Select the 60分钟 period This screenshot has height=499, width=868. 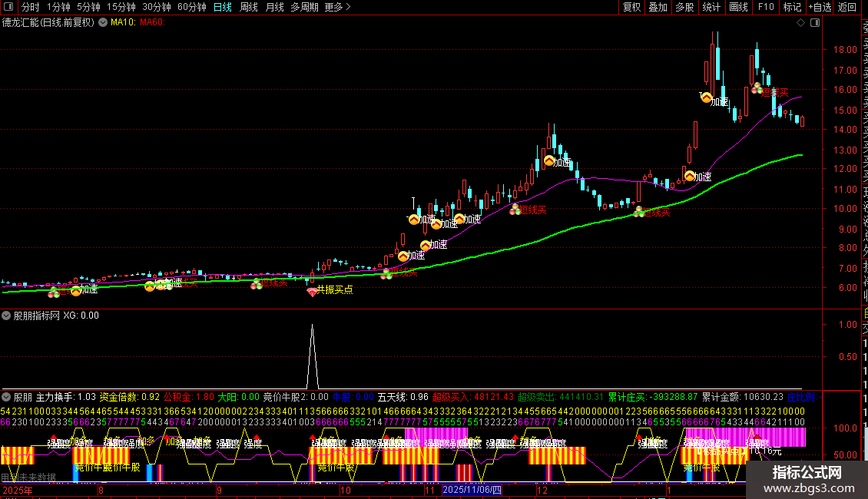[192, 7]
